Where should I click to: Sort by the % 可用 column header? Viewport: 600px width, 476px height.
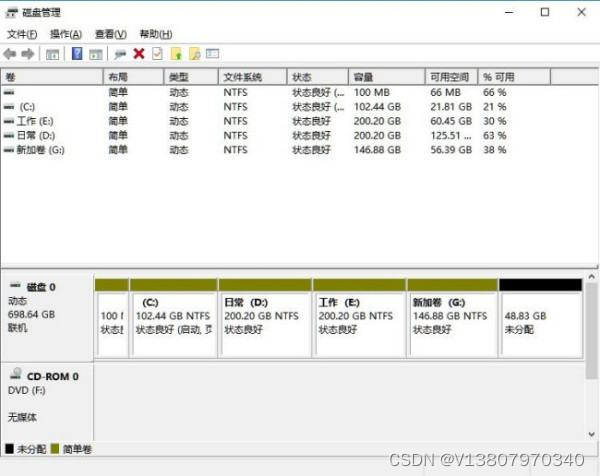pyautogui.click(x=514, y=77)
